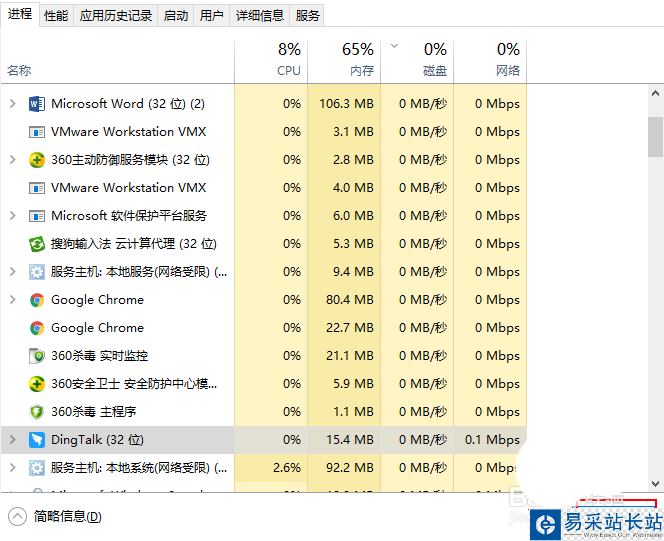Select the 360杀毒 主程序 process name
Screen dimensions: 664x541
[x=94, y=412]
